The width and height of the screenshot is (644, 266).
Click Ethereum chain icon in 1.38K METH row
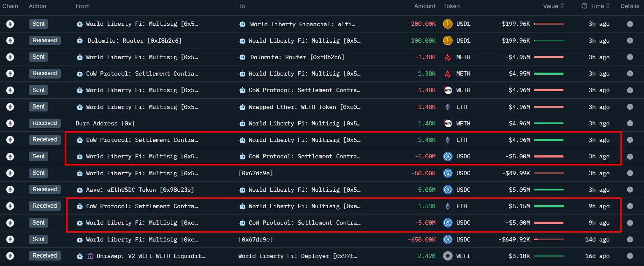10,73
